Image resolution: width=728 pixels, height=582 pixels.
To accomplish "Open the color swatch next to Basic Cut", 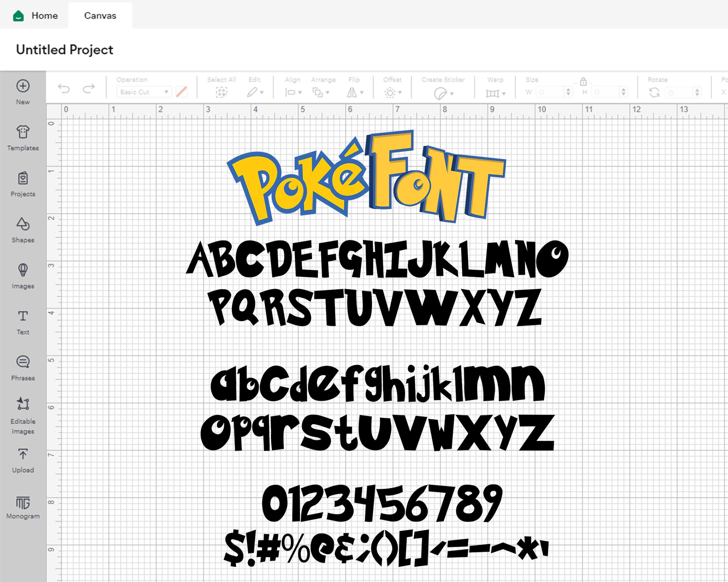I will (182, 92).
